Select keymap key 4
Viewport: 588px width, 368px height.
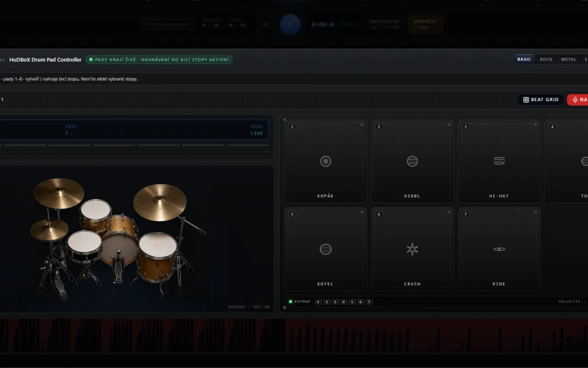[344, 302]
